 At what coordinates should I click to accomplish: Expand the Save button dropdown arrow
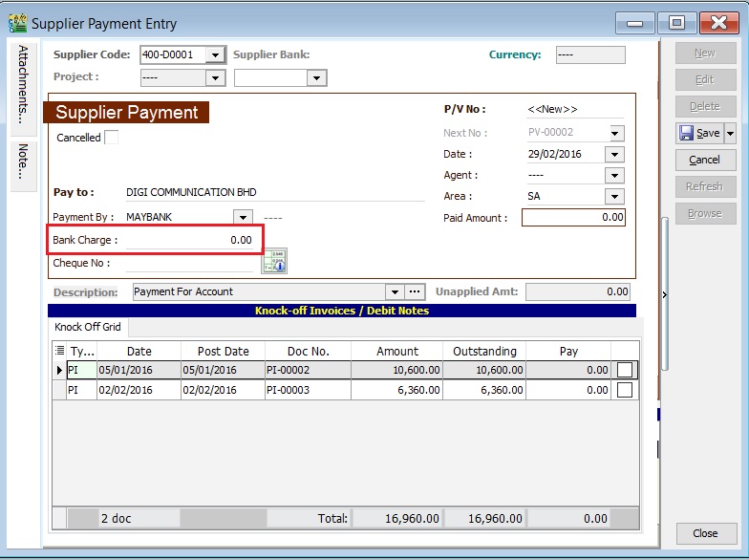coord(731,134)
